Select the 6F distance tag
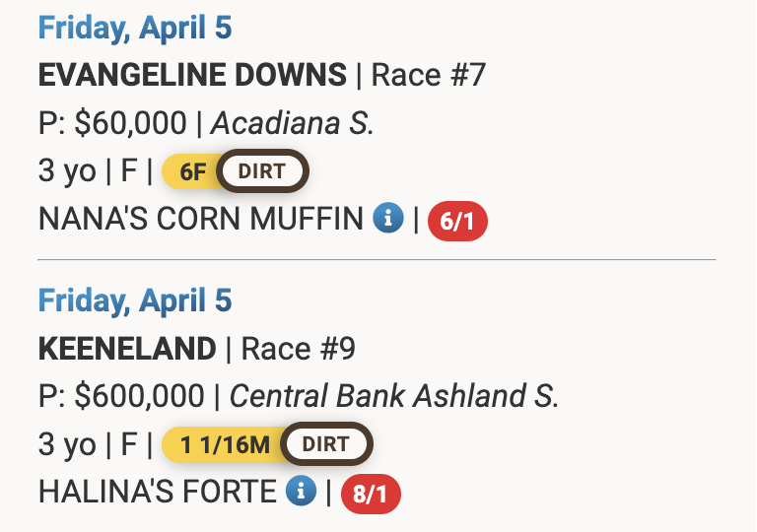This screenshot has width=757, height=532. point(192,171)
